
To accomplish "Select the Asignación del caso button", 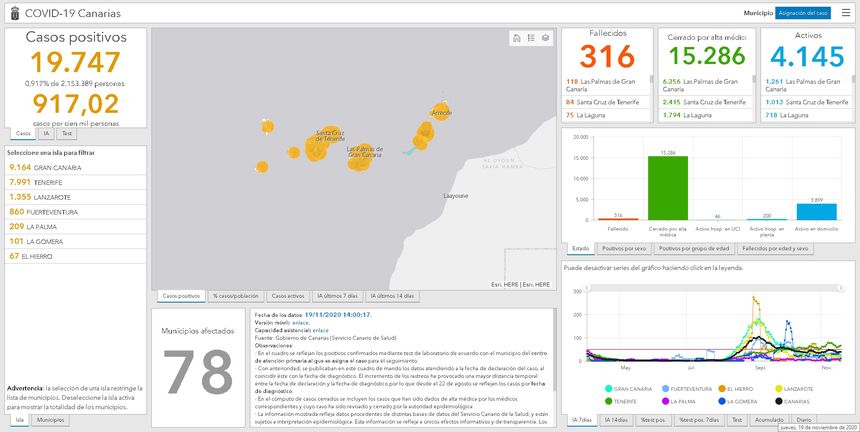I will (803, 13).
